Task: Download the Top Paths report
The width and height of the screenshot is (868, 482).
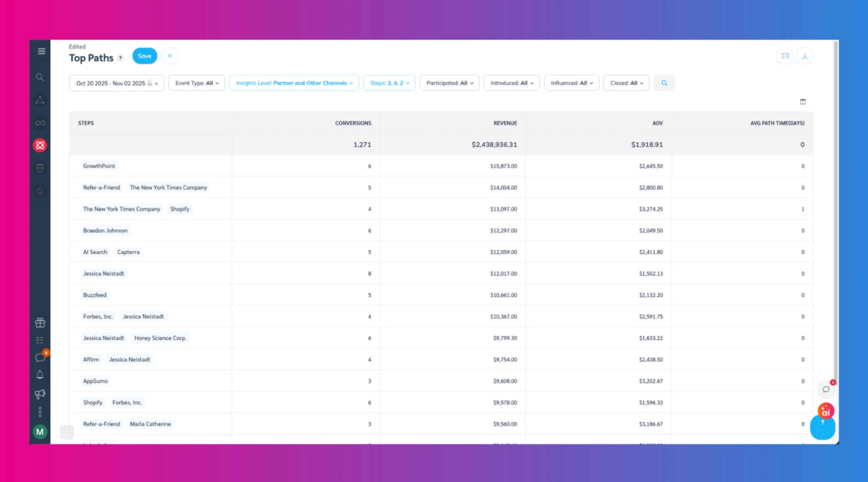Action: (x=805, y=56)
